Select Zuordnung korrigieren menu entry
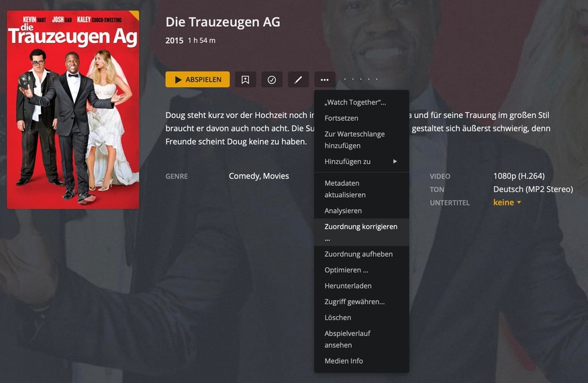 coord(362,232)
